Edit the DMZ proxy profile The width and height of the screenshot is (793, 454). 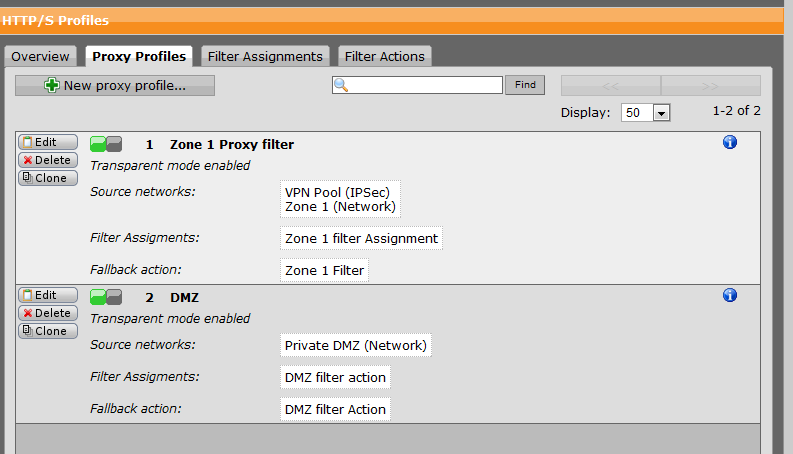(48, 295)
